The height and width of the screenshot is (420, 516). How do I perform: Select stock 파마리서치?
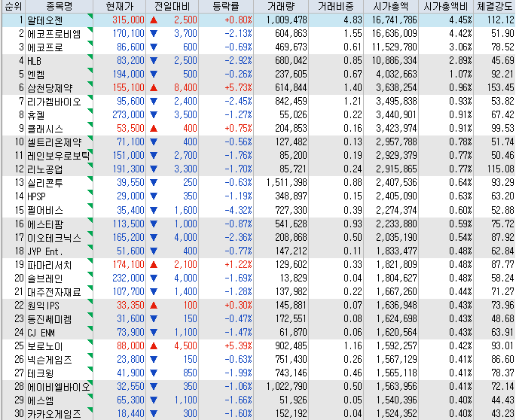(x=50, y=264)
